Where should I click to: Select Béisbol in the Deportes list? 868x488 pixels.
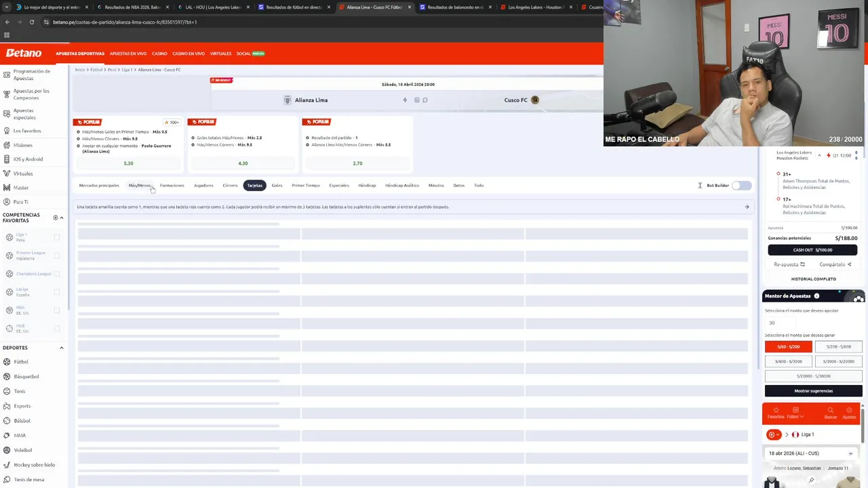[22, 421]
